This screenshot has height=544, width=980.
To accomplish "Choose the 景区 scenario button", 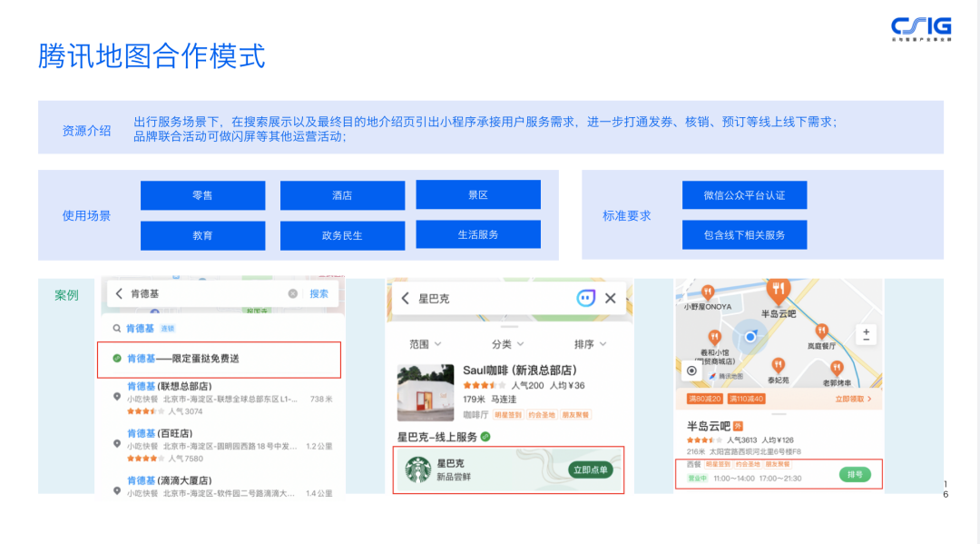I will click(x=478, y=194).
